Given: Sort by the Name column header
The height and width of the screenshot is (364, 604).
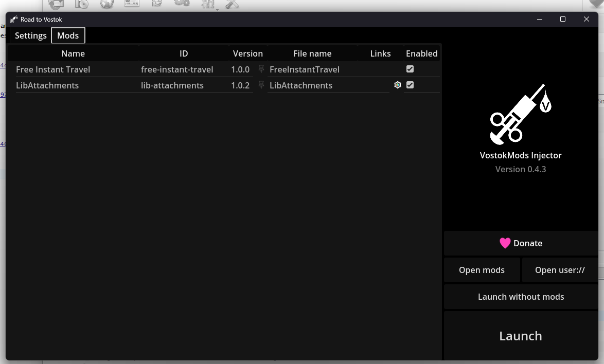Looking at the screenshot, I should point(73,53).
